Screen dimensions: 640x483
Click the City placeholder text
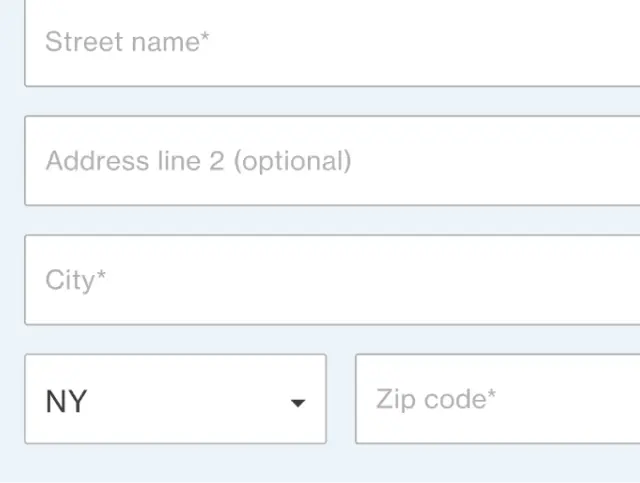[x=75, y=280]
